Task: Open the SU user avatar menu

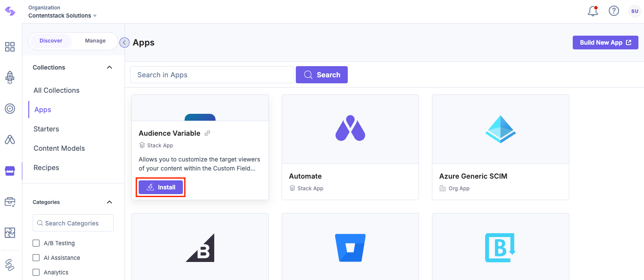Action: click(x=635, y=11)
